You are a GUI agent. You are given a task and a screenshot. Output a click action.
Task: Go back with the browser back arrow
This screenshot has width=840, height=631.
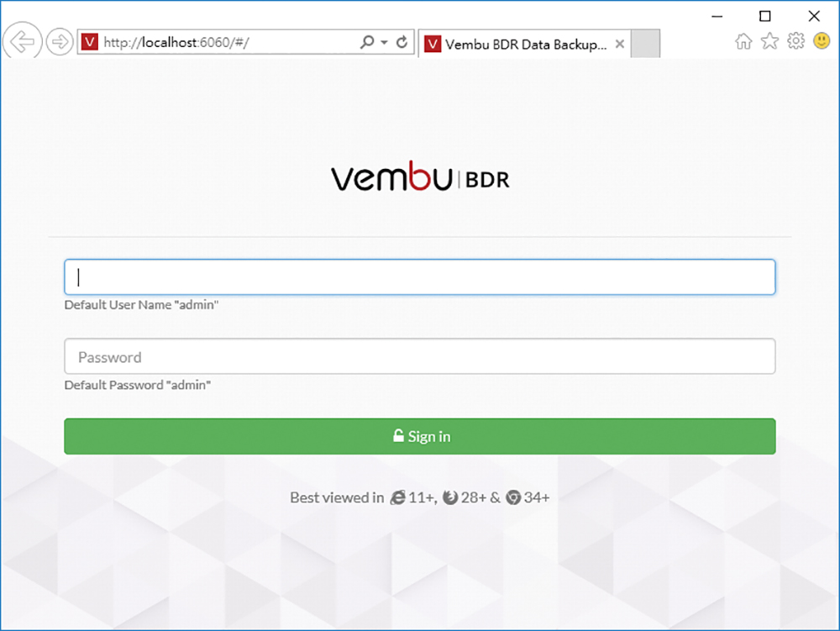[22, 40]
